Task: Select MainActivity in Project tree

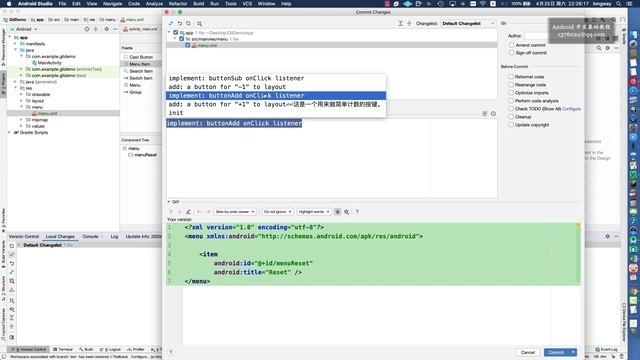Action: pos(49,63)
